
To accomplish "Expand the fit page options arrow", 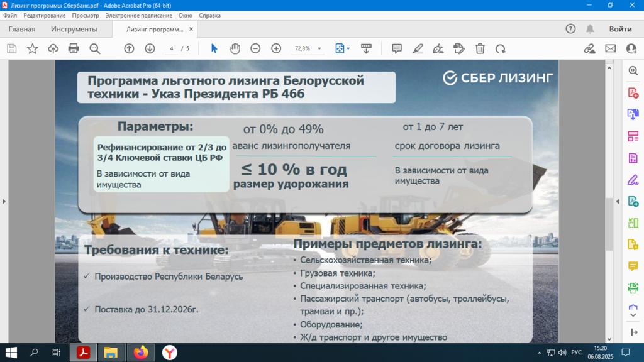I will [348, 48].
